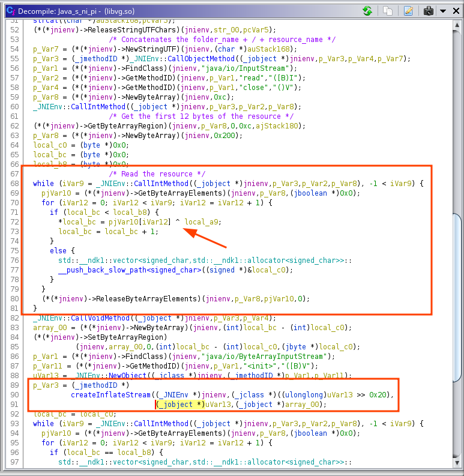
Task: Click the "java/io/ByteArrayInputStream" string
Action: pos(264,357)
